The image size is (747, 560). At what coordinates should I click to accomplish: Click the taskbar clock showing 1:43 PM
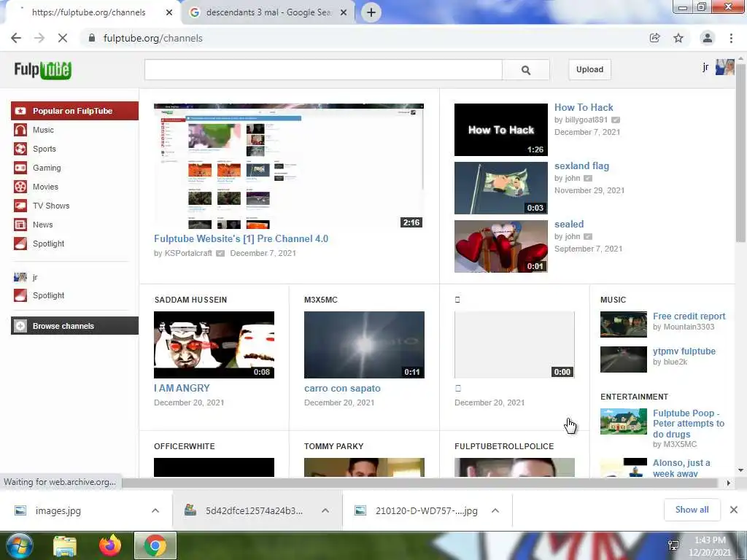click(709, 546)
